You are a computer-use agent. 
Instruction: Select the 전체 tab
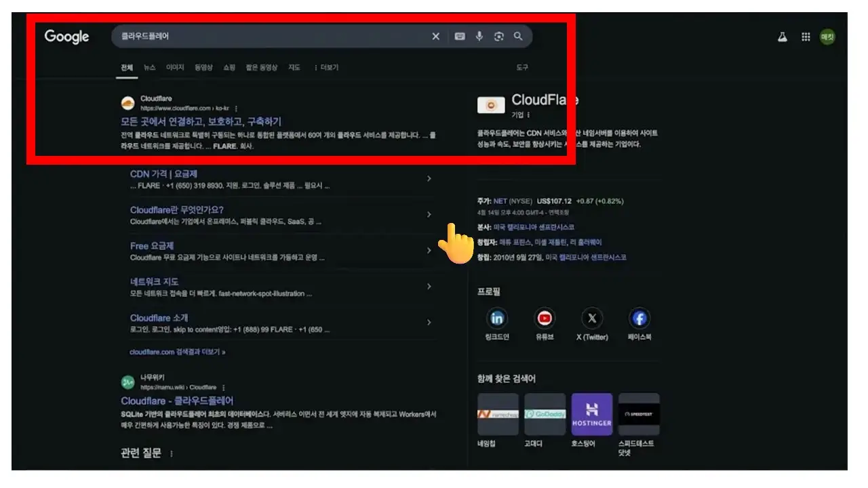tap(127, 68)
